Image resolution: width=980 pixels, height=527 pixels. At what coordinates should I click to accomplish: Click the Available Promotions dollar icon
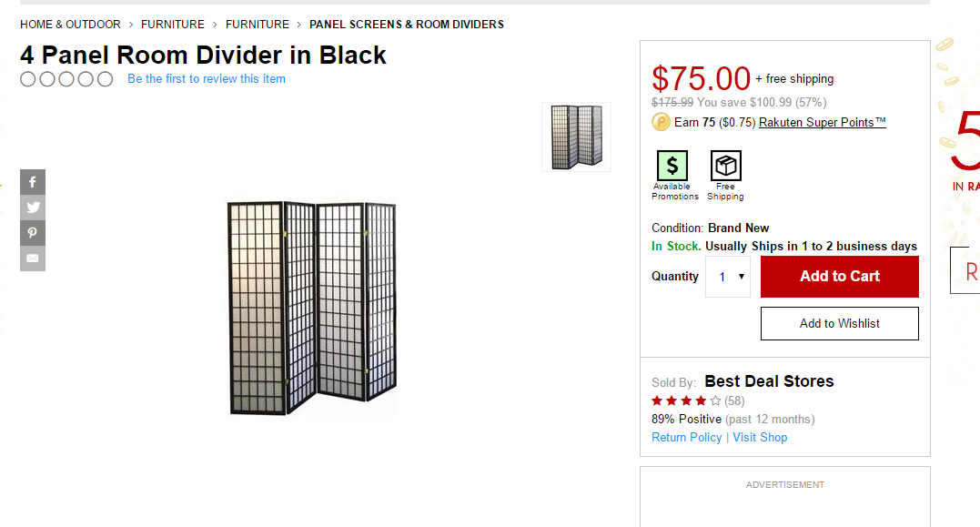(672, 166)
